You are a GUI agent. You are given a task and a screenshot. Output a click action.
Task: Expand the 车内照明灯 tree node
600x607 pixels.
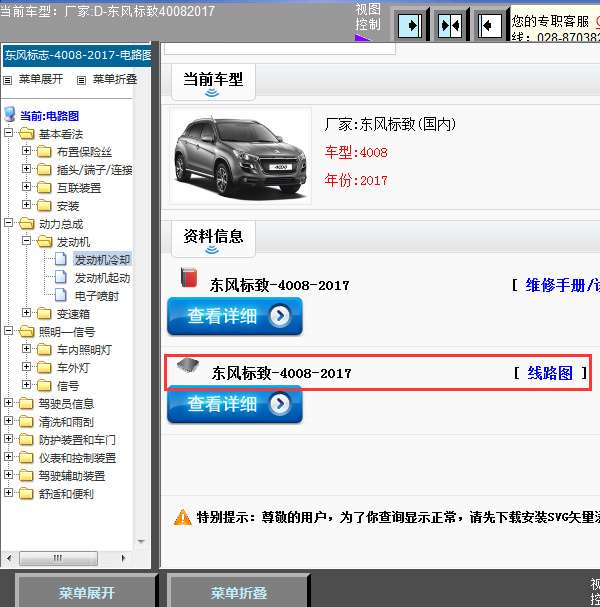click(26, 348)
